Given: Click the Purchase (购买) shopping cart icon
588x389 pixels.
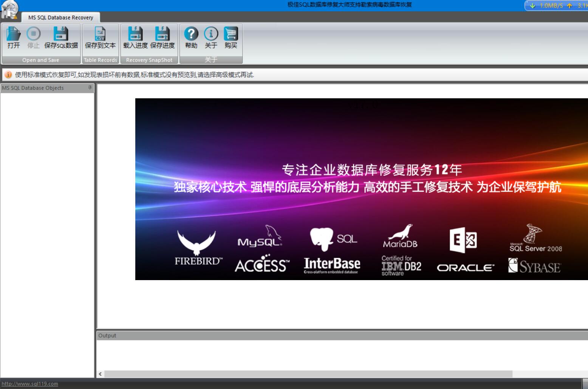Looking at the screenshot, I should tap(231, 34).
